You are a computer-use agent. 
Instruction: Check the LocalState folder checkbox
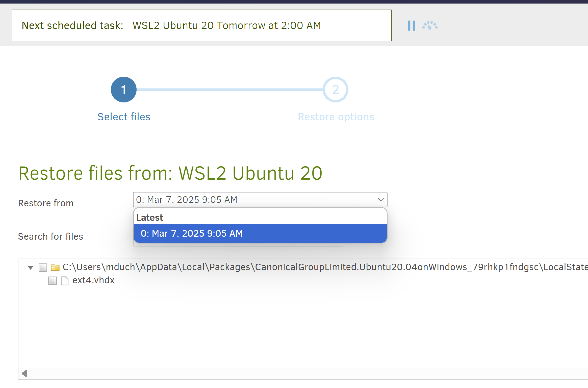pyautogui.click(x=43, y=267)
